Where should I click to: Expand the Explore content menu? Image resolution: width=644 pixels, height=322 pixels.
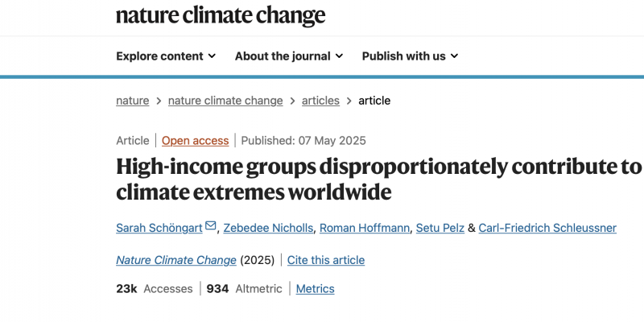(165, 56)
